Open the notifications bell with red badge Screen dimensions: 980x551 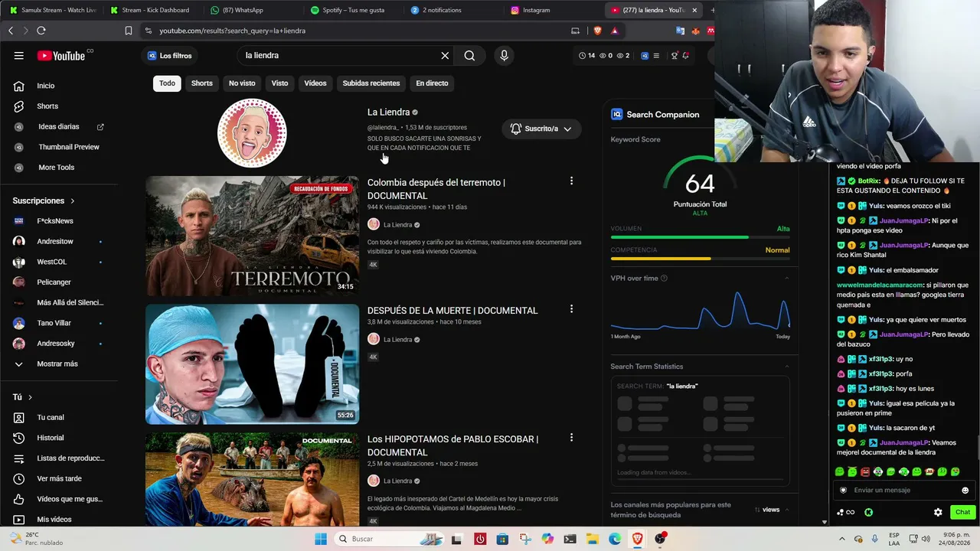686,56
